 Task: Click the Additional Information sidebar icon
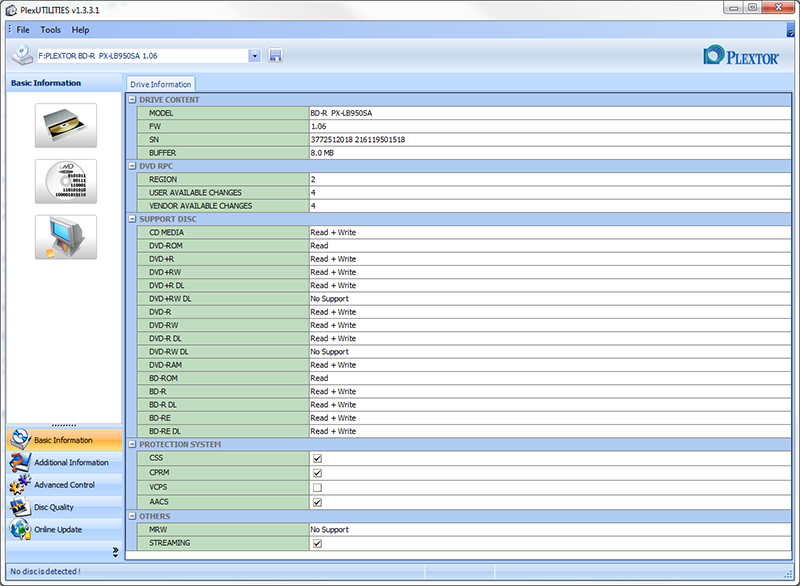click(20, 462)
